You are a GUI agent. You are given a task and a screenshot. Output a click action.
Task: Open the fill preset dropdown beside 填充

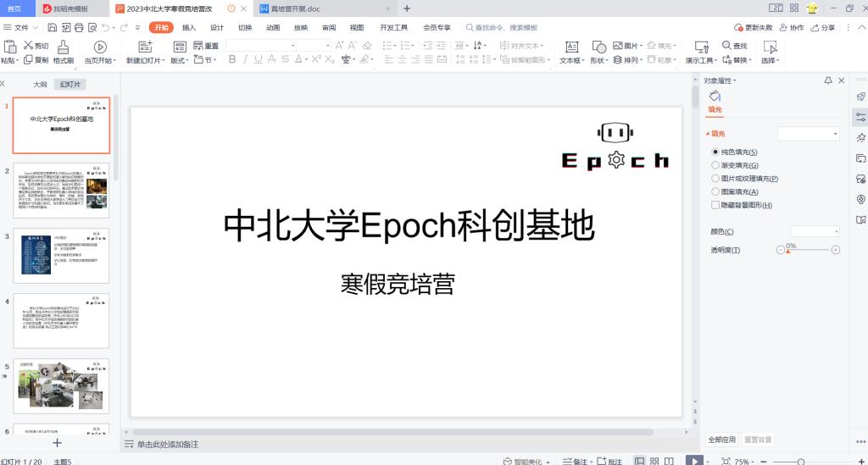pyautogui.click(x=809, y=134)
